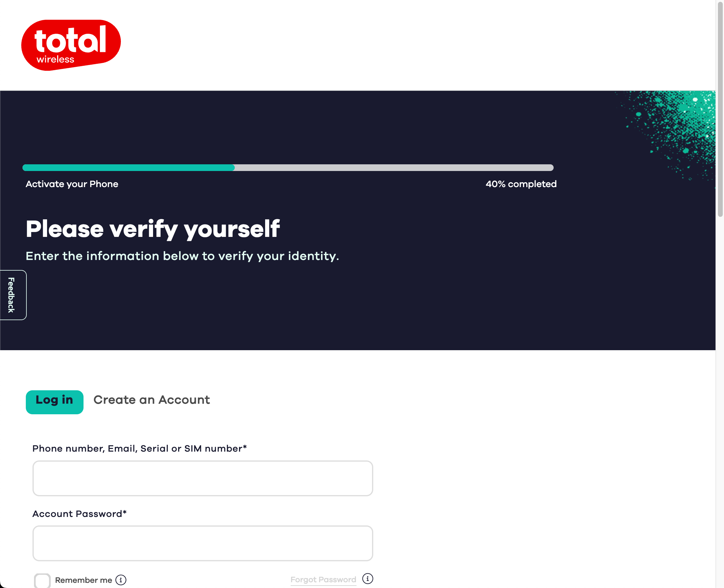Click the "Please verify yourself" heading
This screenshot has height=588, width=724.
(153, 229)
